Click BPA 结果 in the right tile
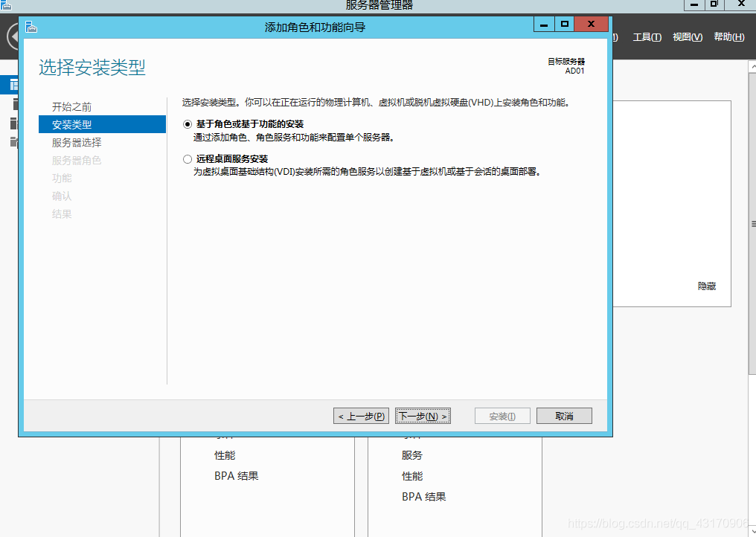 (x=424, y=497)
